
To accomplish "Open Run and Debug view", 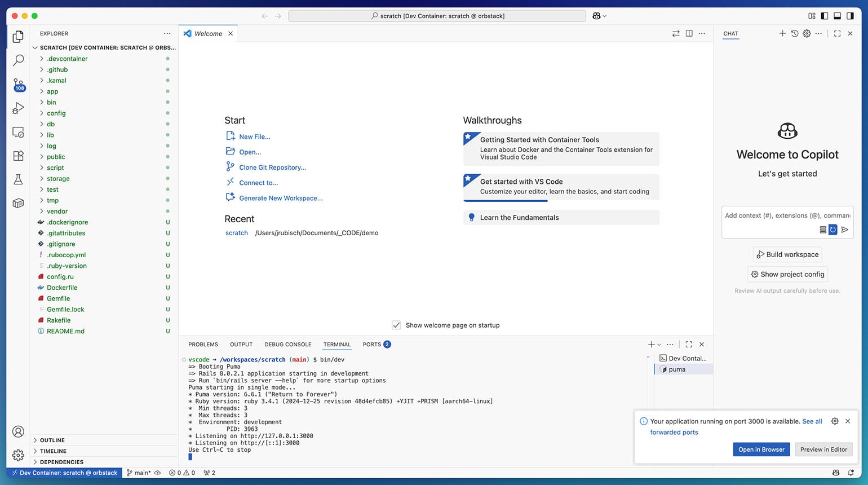I will click(18, 108).
